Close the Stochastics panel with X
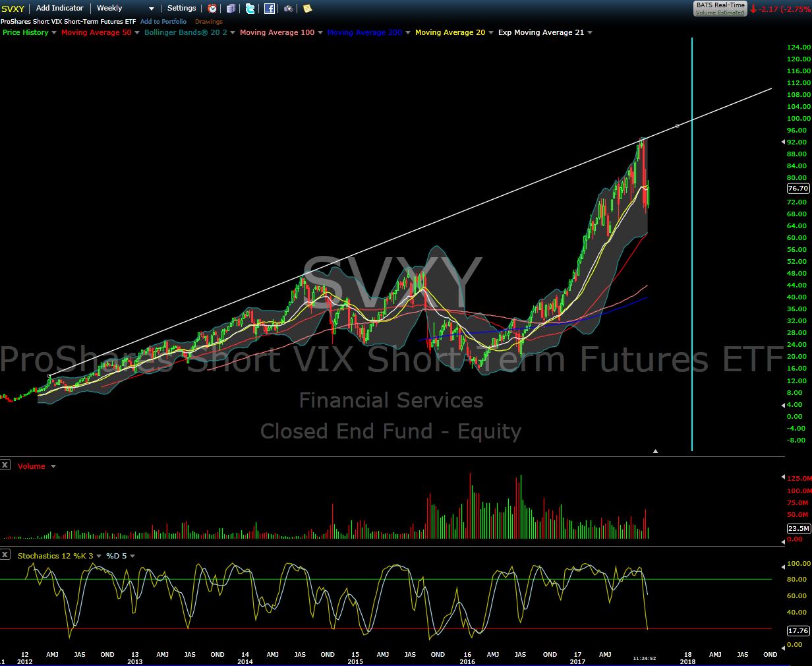812x666 pixels. [x=5, y=555]
